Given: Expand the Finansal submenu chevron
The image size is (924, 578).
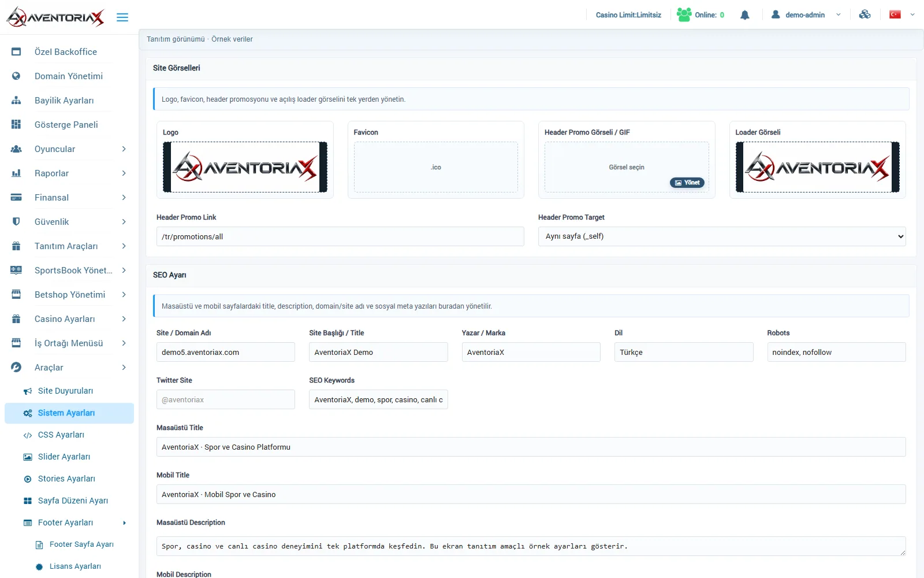Looking at the screenshot, I should 124,198.
